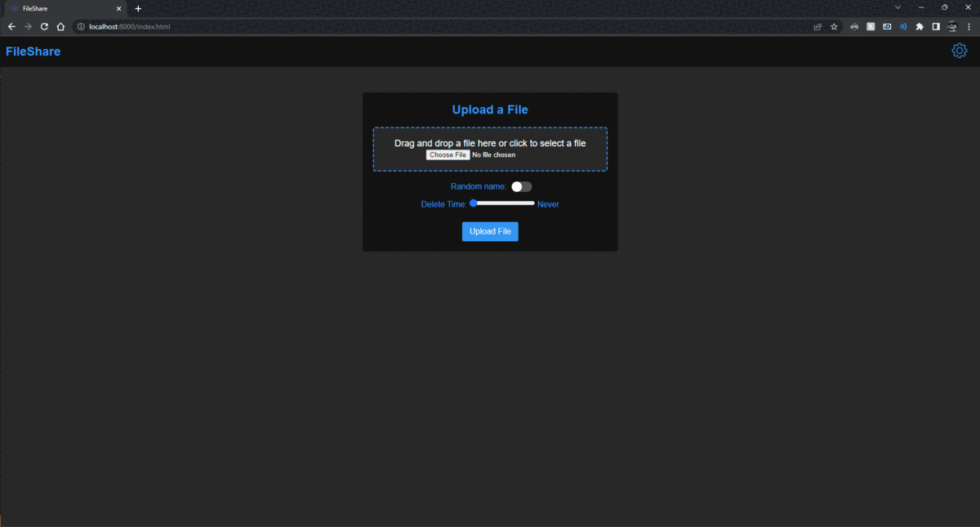This screenshot has height=527, width=980.
Task: Click the Choose File button
Action: 447,154
